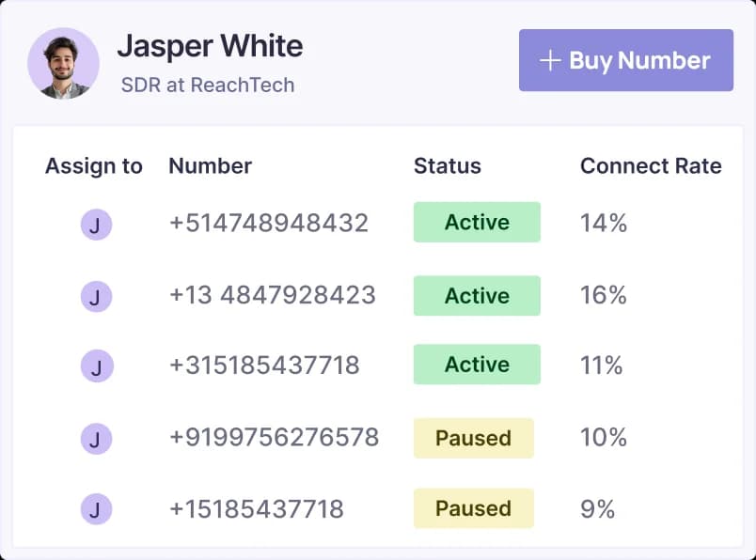Click the J avatar for +514748948432
The width and height of the screenshot is (756, 560).
[x=96, y=225]
